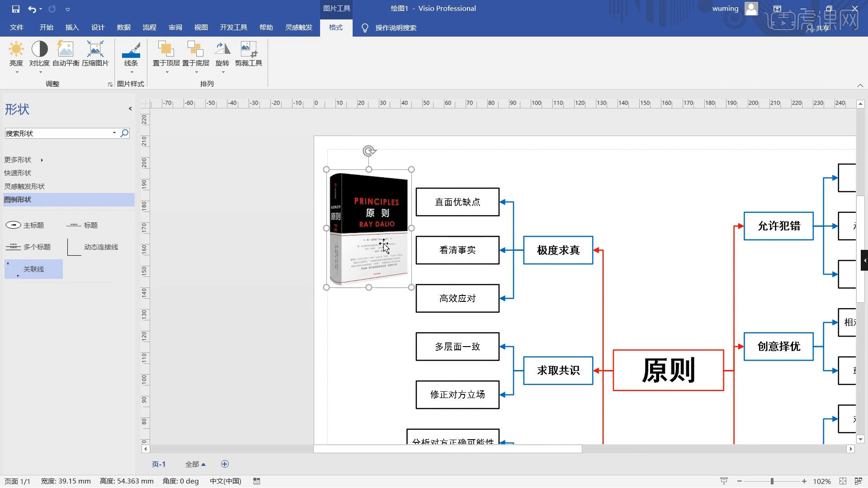This screenshot has width=868, height=488.
Task: Open the 旋转 rotate dropdown arrow
Action: point(222,72)
